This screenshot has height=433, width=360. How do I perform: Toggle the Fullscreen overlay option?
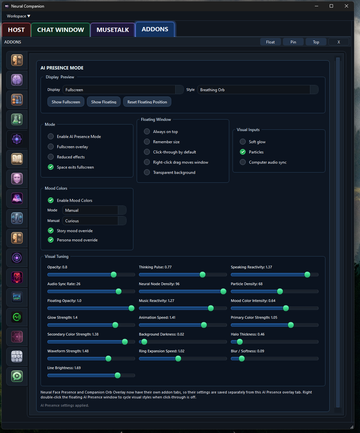[51, 147]
